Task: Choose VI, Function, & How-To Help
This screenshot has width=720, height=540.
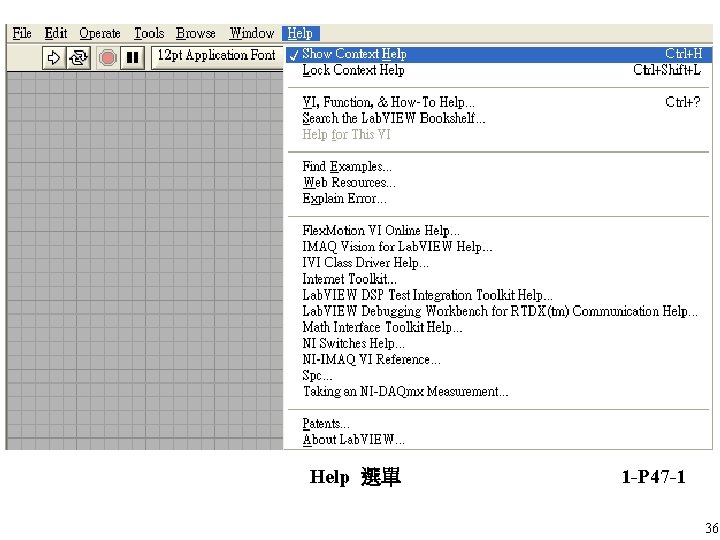Action: [x=499, y=102]
